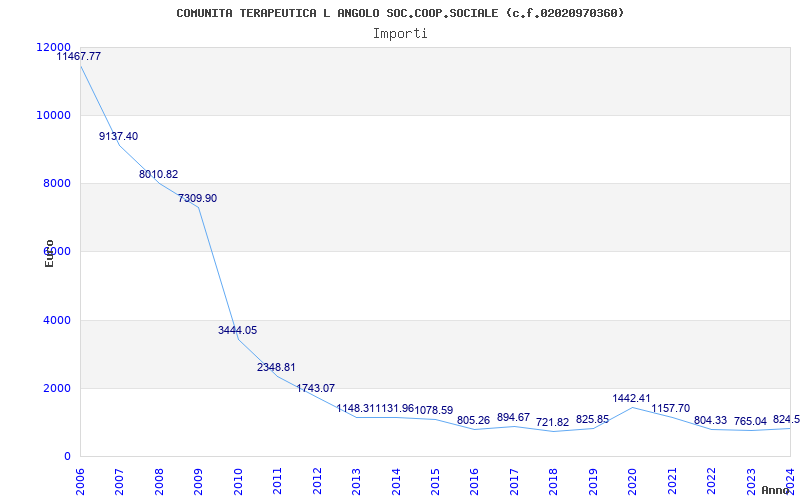This screenshot has width=800, height=500.
Task: Click the 2020 x-axis year label
Action: (x=633, y=481)
